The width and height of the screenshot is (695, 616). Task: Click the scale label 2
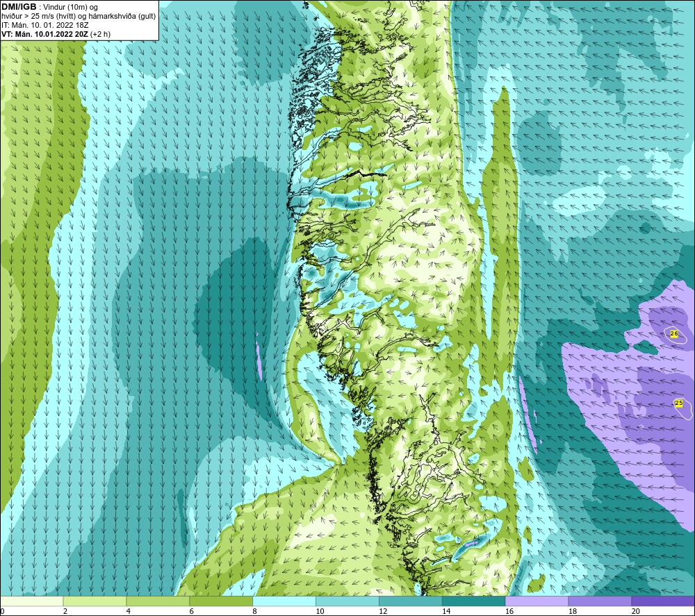[x=65, y=611]
